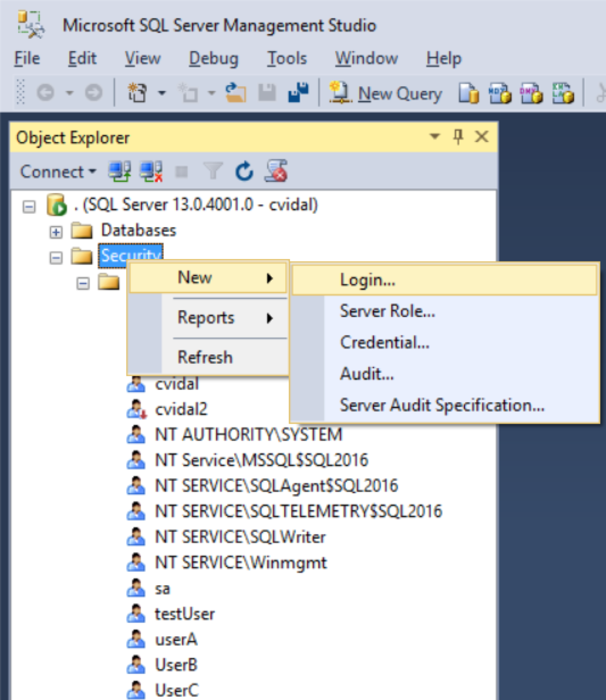Open the Edit menu
The image size is (606, 700).
pos(82,59)
